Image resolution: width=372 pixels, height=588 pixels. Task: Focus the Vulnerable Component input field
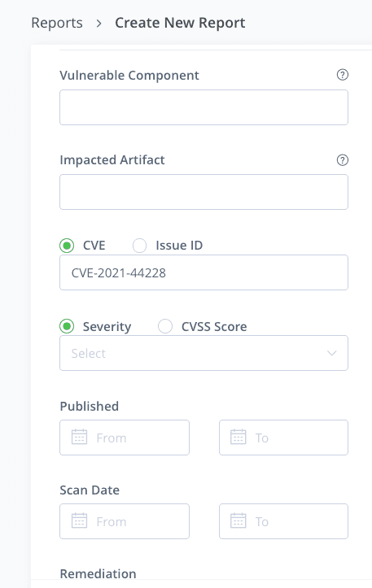(x=204, y=107)
